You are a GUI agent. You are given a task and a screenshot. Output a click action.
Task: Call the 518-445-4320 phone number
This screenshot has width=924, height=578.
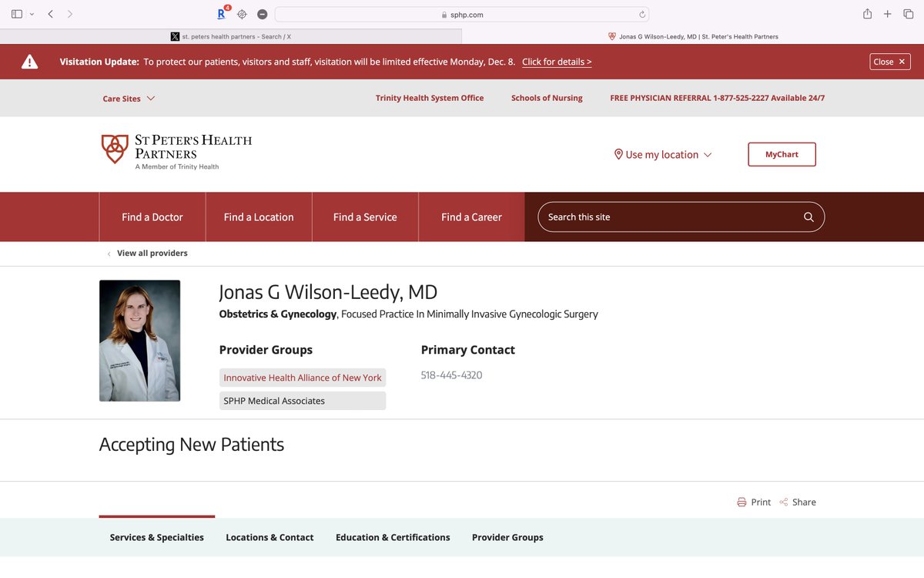(452, 375)
